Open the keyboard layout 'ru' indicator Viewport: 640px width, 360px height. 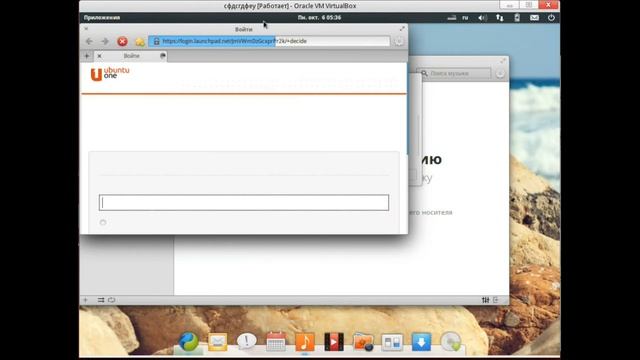click(465, 18)
